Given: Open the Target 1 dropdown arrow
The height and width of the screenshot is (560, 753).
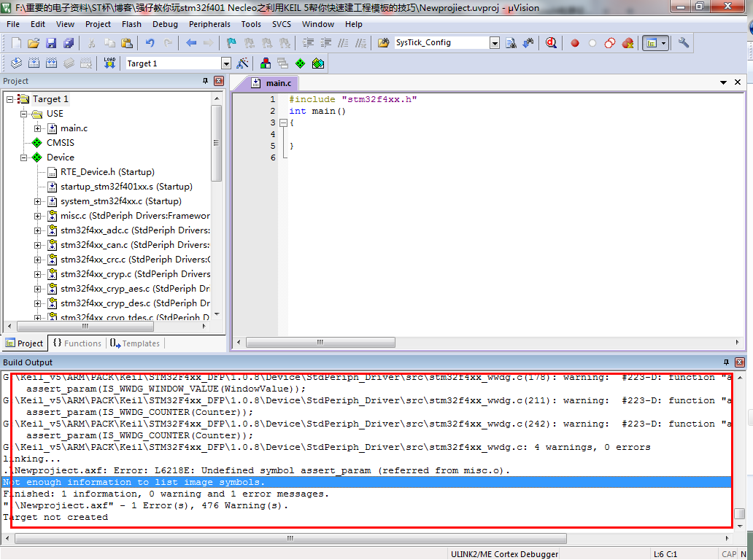Looking at the screenshot, I should (226, 63).
